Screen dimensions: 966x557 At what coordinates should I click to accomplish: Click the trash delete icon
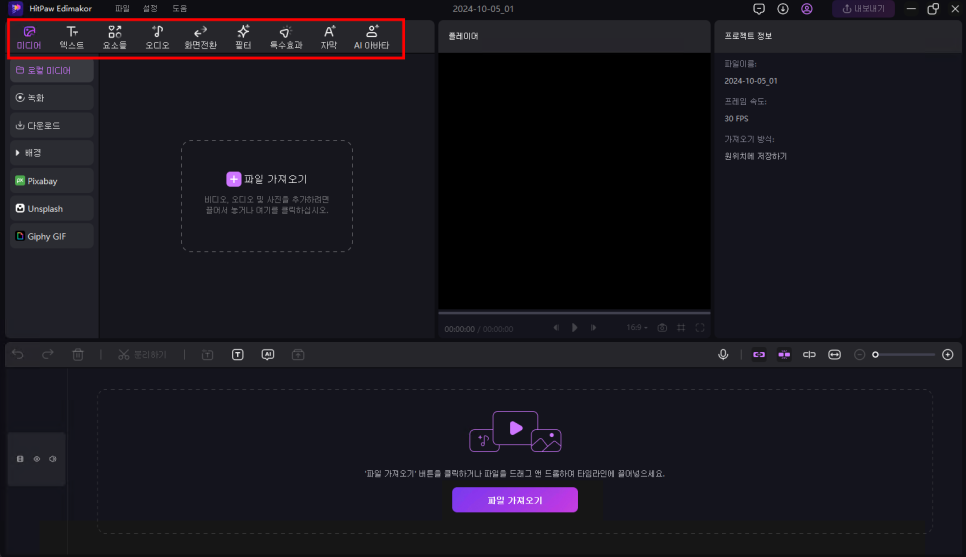click(78, 355)
